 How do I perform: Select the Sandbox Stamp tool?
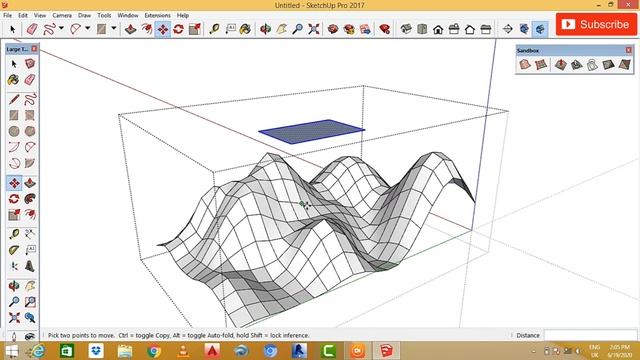click(576, 64)
